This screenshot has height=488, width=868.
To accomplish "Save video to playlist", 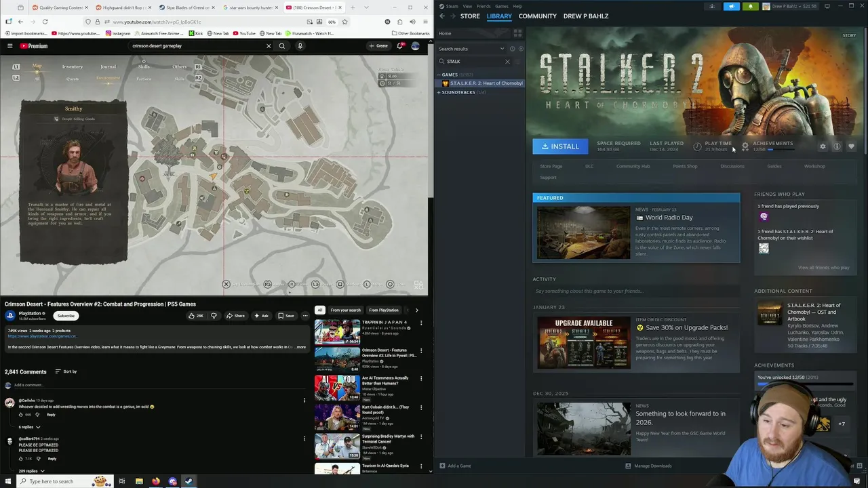I will pyautogui.click(x=286, y=316).
